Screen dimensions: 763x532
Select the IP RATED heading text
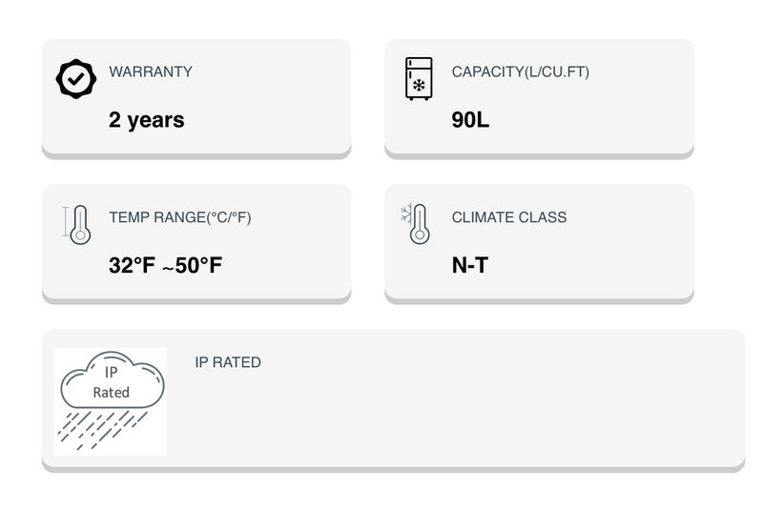pyautogui.click(x=228, y=362)
